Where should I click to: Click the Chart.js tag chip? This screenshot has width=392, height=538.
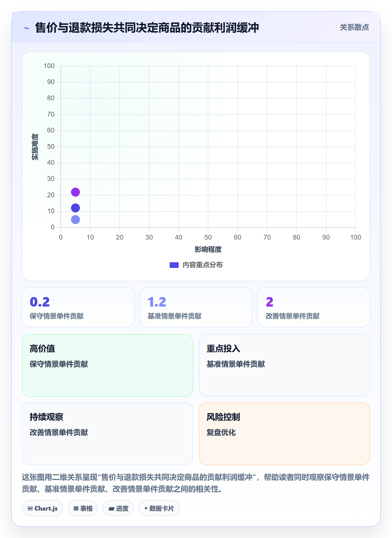pyautogui.click(x=43, y=508)
